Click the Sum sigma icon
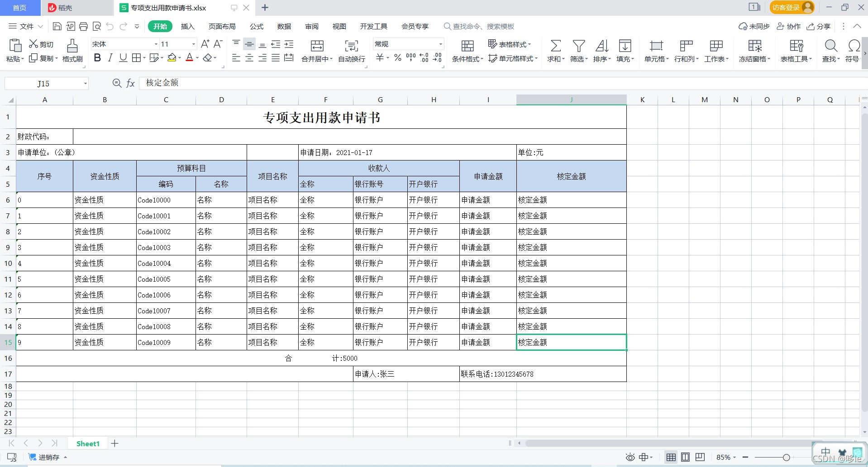868x467 pixels. coord(556,46)
